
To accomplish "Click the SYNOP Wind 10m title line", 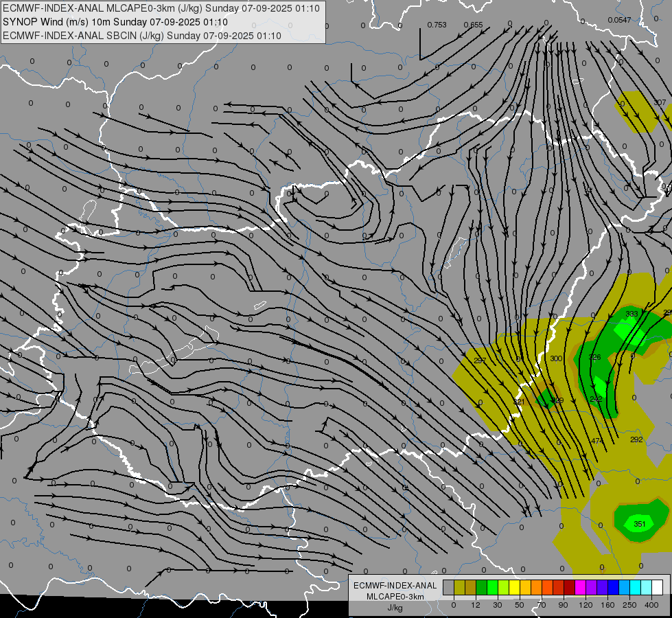I will click(115, 22).
